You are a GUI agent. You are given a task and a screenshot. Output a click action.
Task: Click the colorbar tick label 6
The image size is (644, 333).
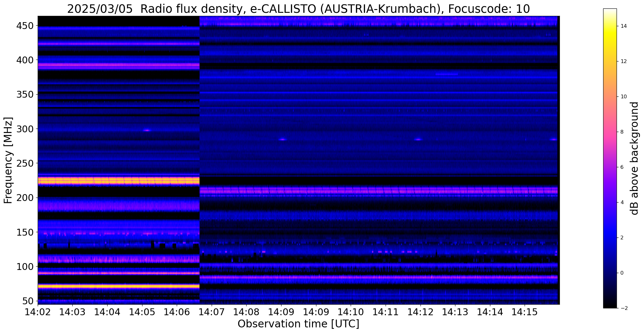coord(622,167)
